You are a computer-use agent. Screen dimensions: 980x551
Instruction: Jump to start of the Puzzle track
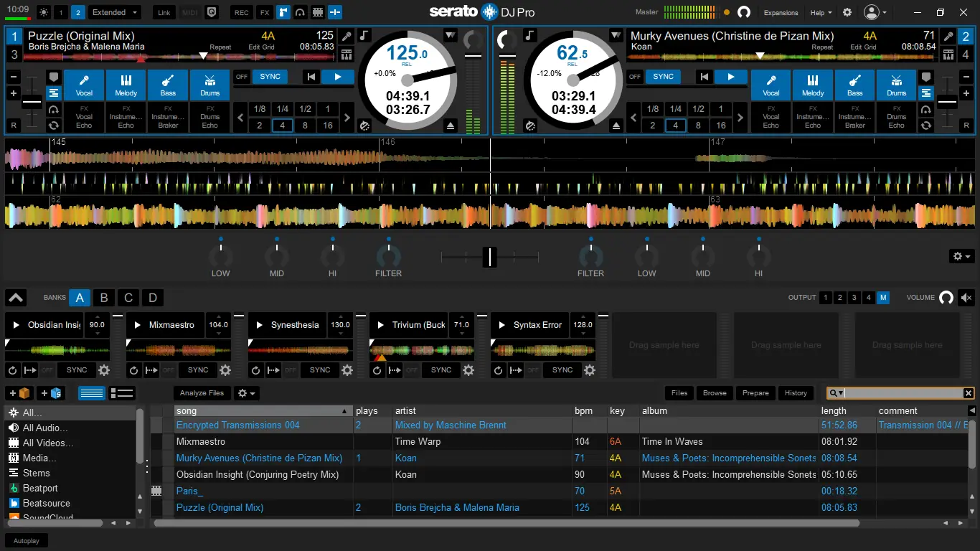tap(311, 77)
